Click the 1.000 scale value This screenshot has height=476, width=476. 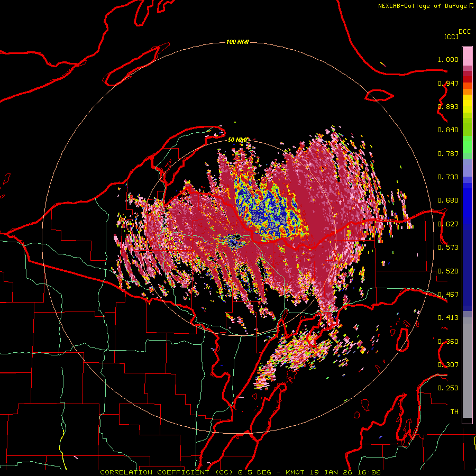(x=448, y=59)
